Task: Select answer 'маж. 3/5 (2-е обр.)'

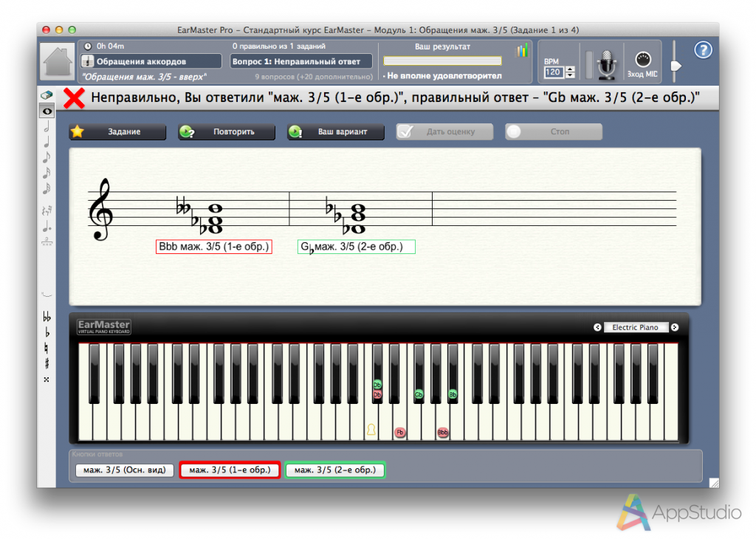Action: point(335,470)
